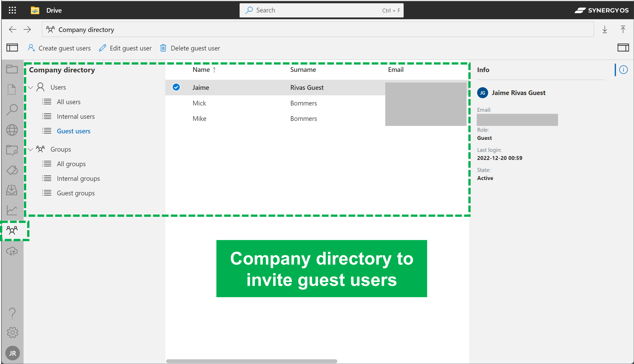The height and width of the screenshot is (364, 634).
Task: Open help question mark icon
Action: [x=12, y=313]
